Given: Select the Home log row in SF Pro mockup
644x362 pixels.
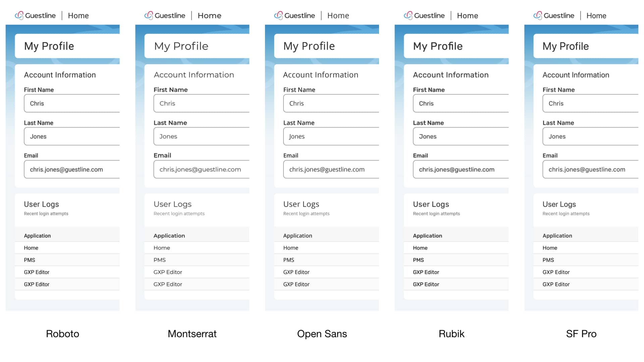Looking at the screenshot, I should tap(586, 248).
